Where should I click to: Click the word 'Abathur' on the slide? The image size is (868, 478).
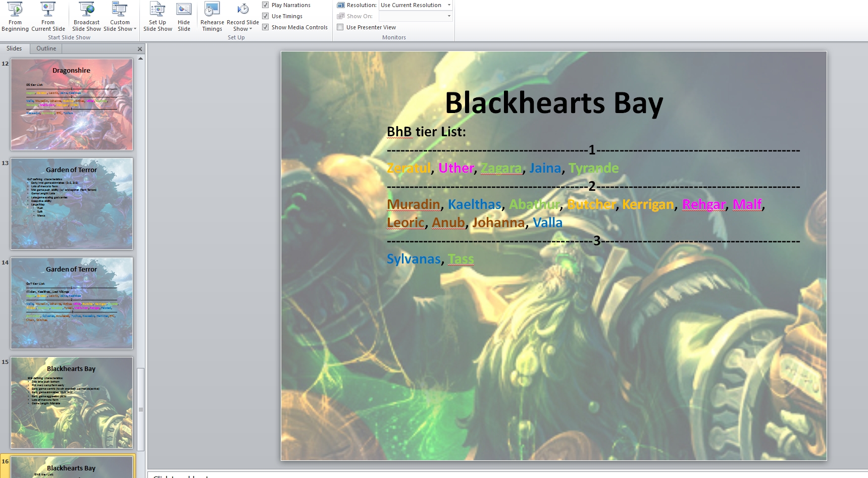tap(535, 204)
